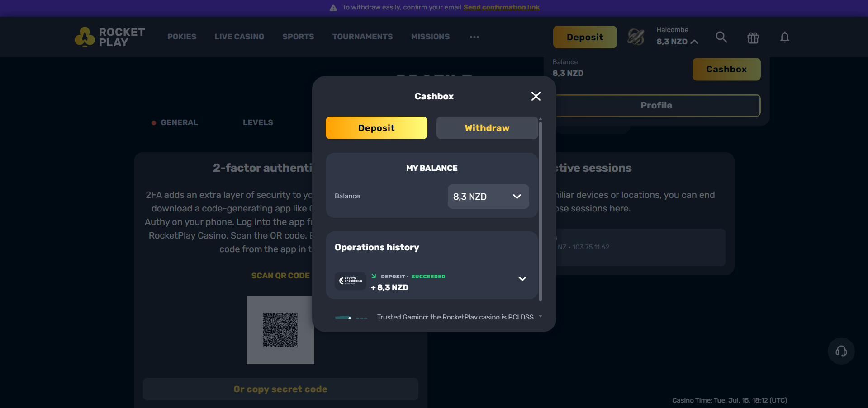868x408 pixels.
Task: Open the POKIES menu
Action: point(182,37)
